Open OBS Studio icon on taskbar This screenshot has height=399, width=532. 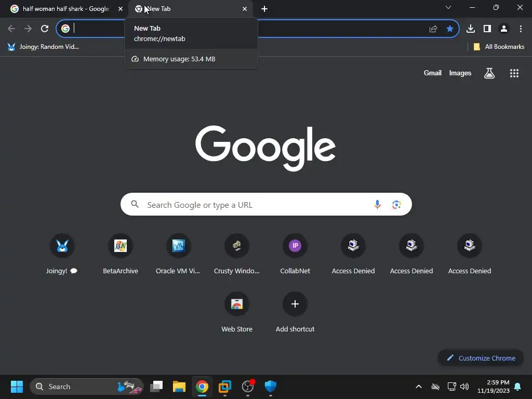tap(248, 387)
